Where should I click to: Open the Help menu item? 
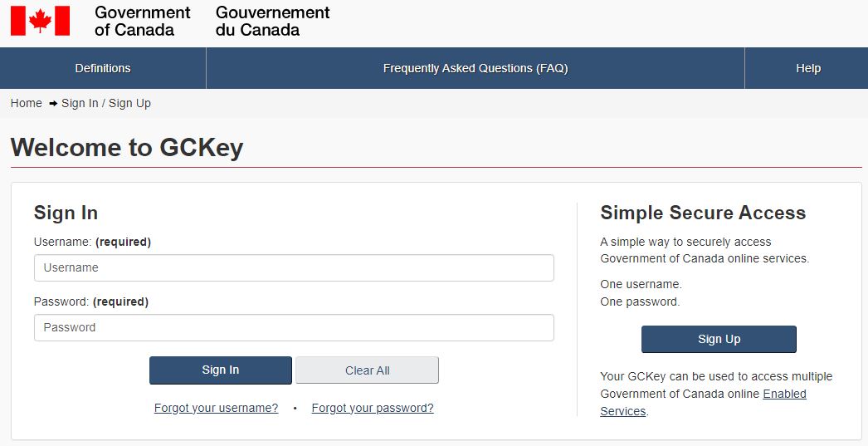click(807, 68)
